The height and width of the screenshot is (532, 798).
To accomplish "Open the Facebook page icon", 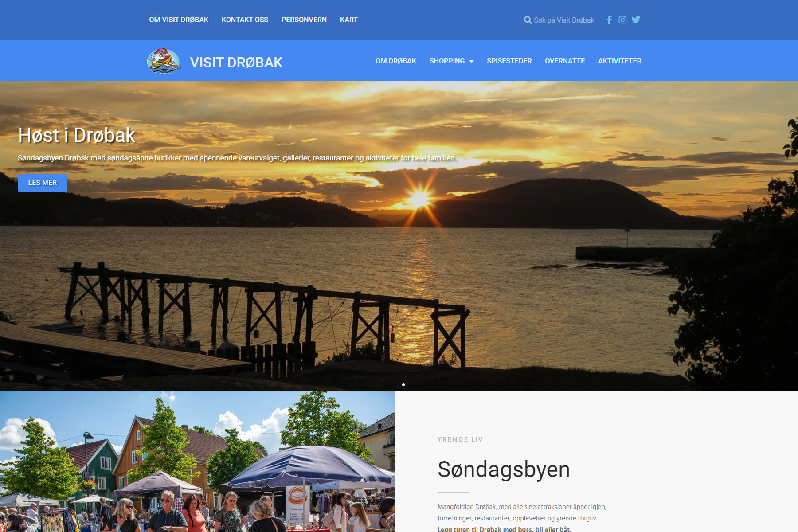I will pos(609,20).
